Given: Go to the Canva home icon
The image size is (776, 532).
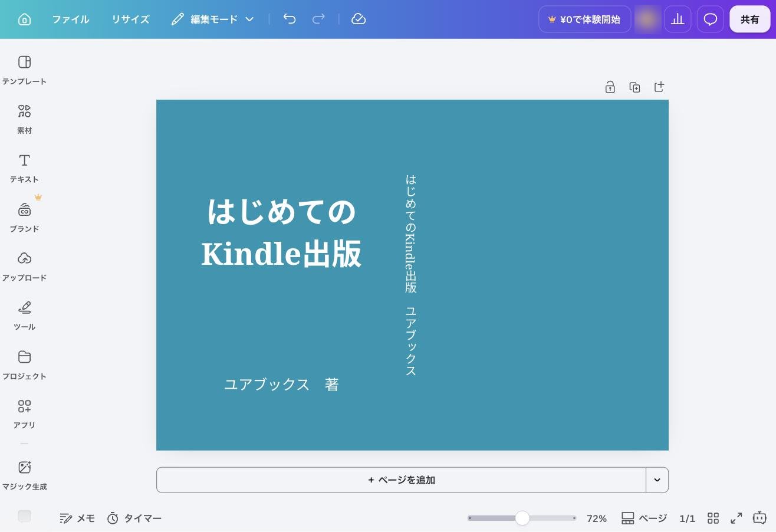Looking at the screenshot, I should [x=24, y=19].
